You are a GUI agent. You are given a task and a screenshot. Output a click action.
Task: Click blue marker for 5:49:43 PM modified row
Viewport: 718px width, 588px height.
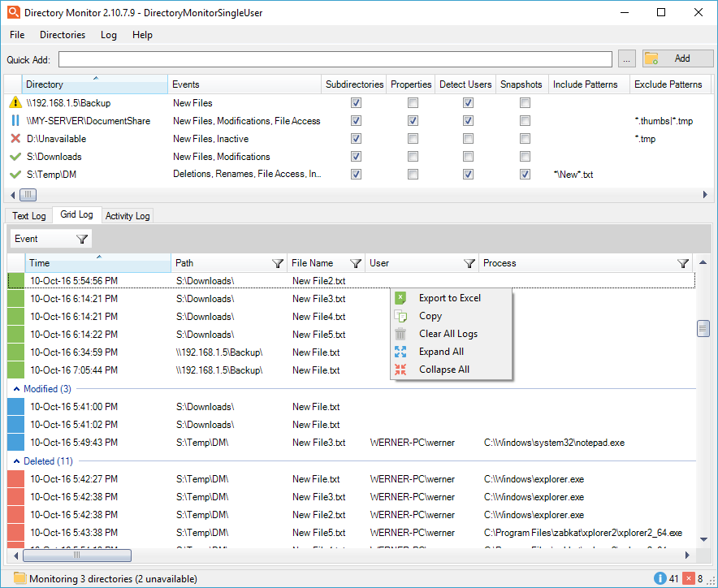tap(16, 443)
